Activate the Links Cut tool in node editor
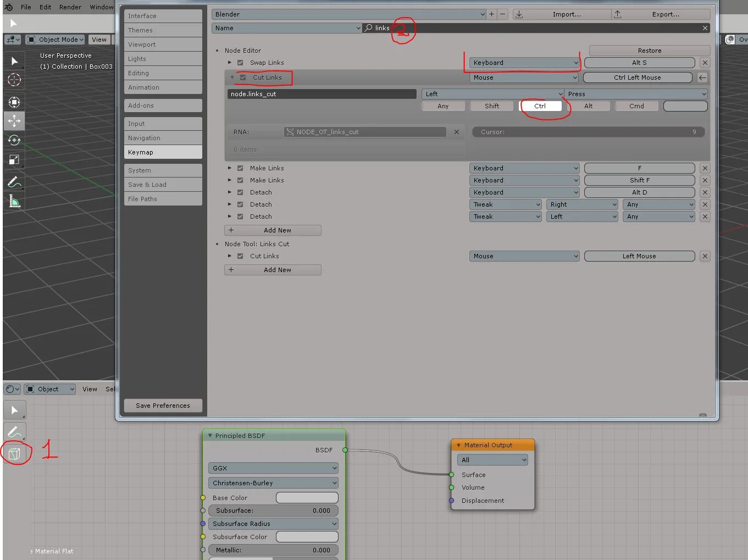 tap(15, 453)
